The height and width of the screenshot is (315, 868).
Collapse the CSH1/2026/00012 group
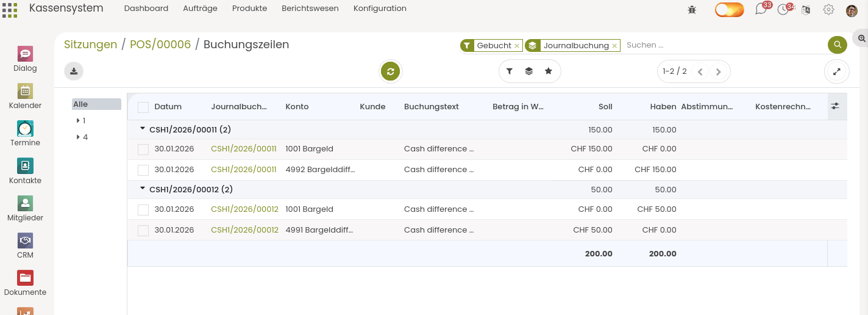143,189
